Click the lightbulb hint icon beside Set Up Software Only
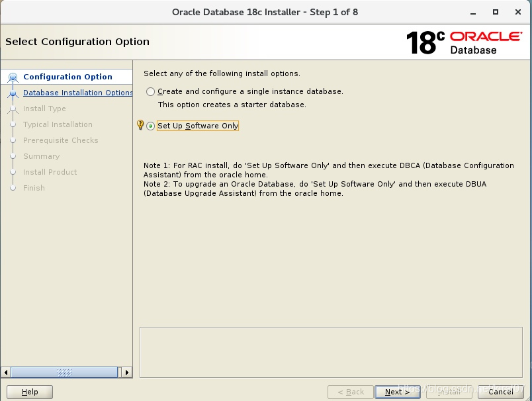 [140, 125]
